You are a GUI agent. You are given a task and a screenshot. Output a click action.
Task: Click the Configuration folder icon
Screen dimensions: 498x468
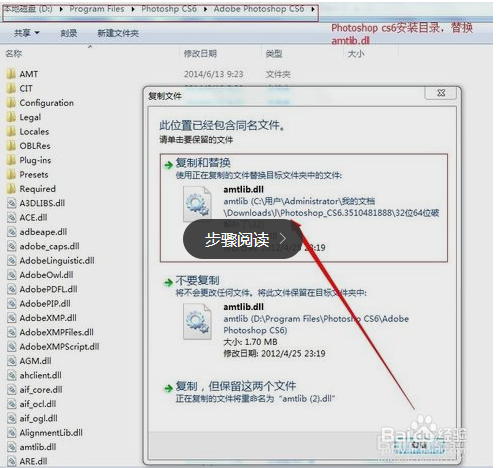click(x=11, y=103)
